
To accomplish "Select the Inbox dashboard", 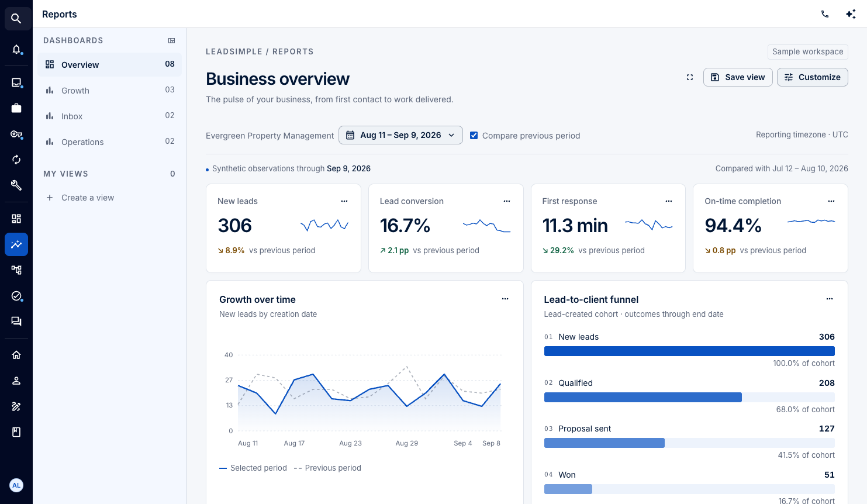I will [x=110, y=116].
